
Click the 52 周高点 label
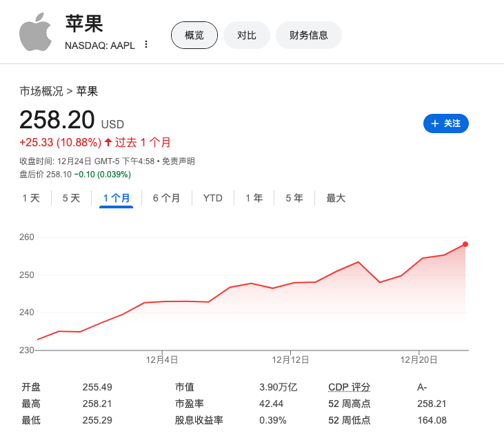coord(350,404)
